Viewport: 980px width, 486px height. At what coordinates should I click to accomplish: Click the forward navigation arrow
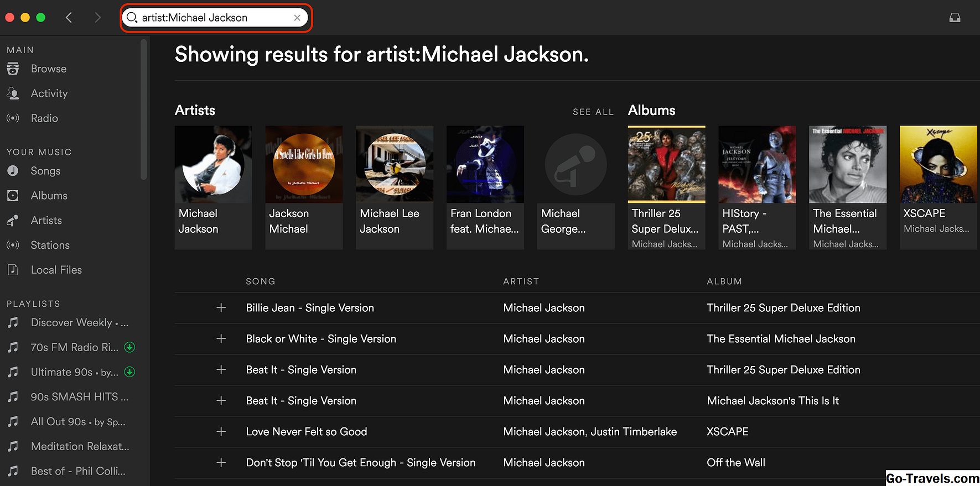pos(97,18)
